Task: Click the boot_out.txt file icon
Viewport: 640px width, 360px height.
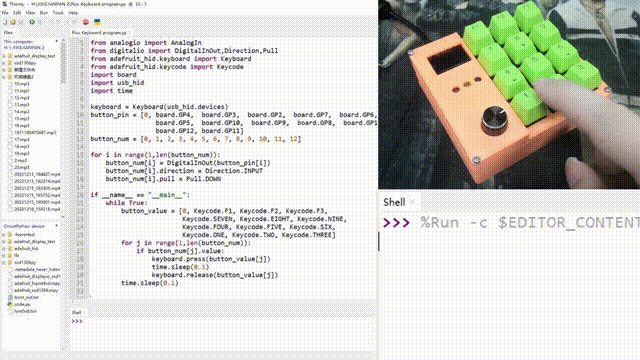Action: 10,297
